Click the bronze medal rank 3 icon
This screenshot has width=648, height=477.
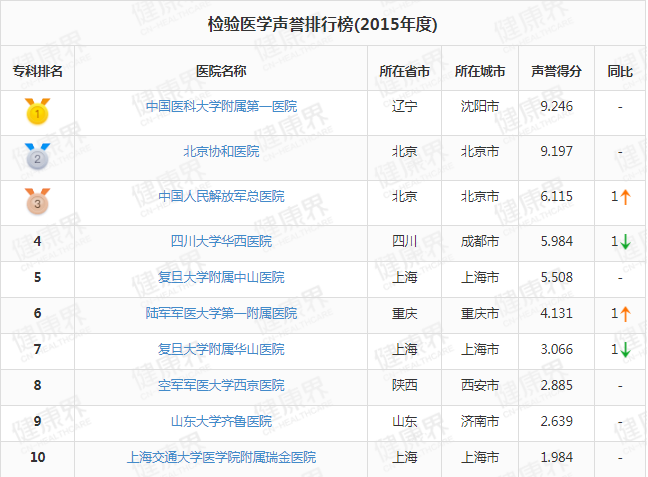pyautogui.click(x=37, y=201)
